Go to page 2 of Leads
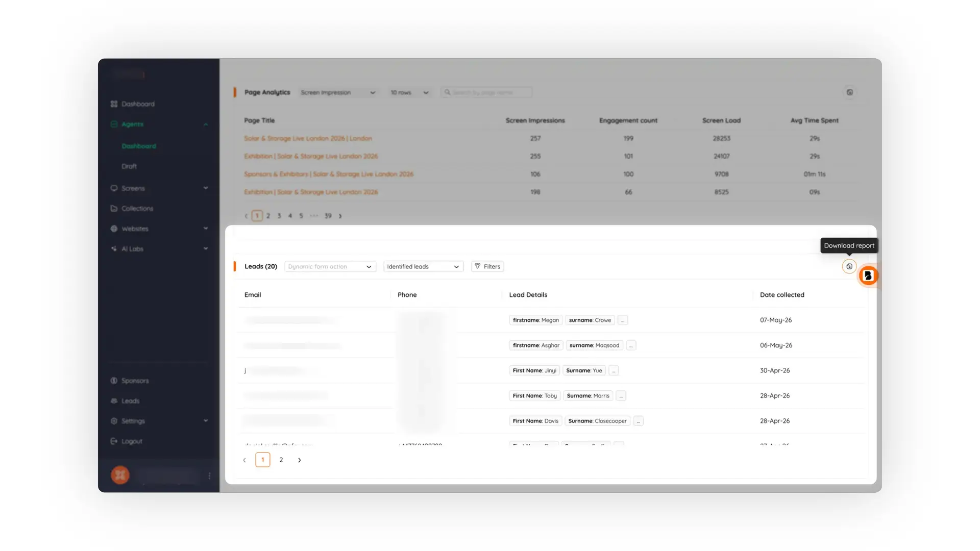Screen dimensions: 980x551 pos(281,460)
